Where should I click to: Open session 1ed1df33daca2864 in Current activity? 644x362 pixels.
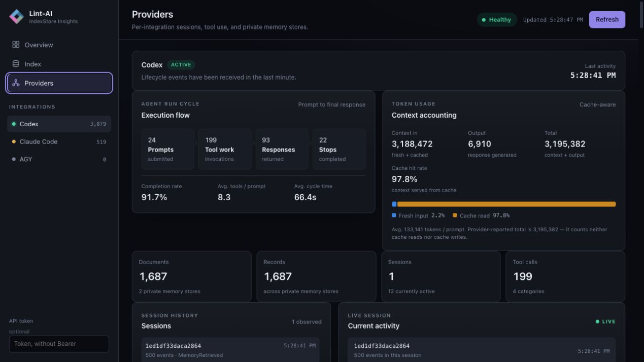(x=482, y=350)
